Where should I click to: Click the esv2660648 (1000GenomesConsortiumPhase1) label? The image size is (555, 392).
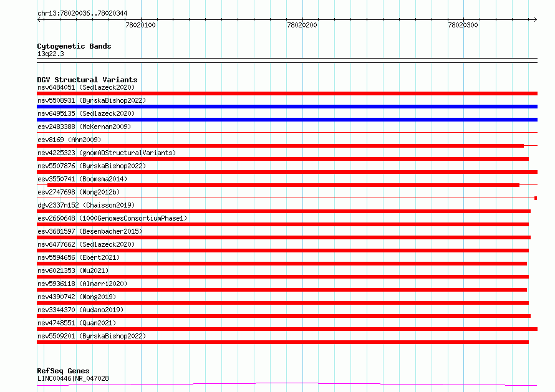point(112,218)
